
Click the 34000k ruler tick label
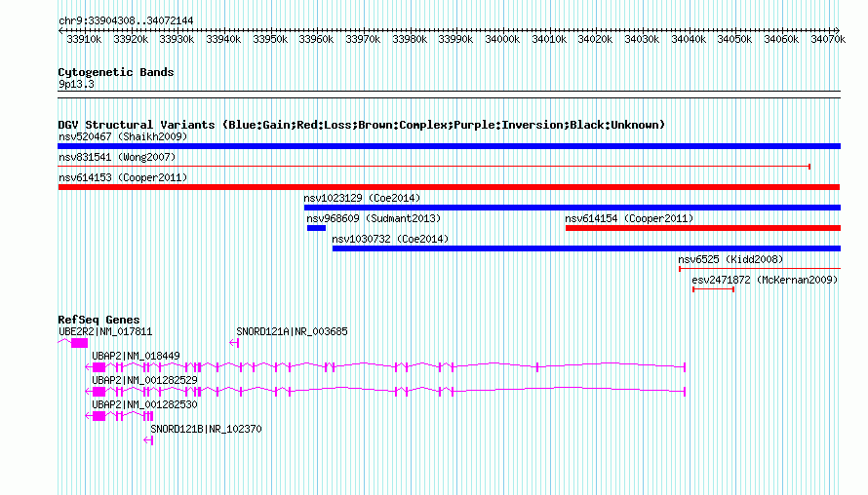tap(502, 39)
